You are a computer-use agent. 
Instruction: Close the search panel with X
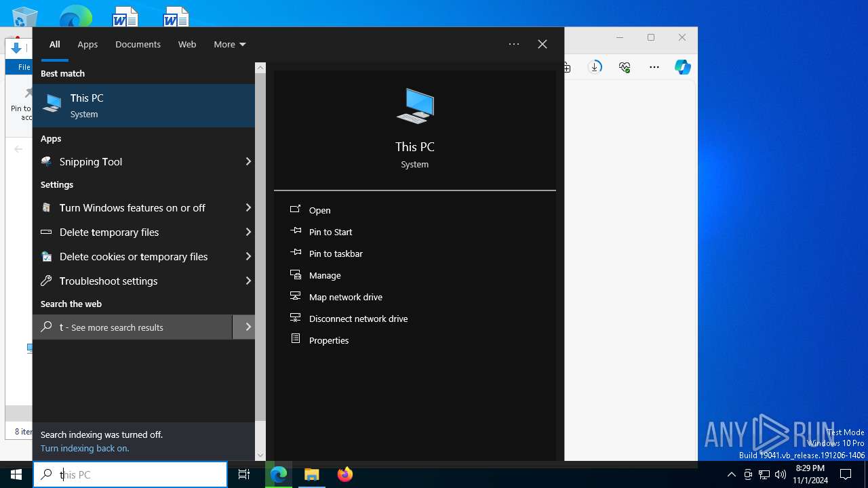point(542,44)
